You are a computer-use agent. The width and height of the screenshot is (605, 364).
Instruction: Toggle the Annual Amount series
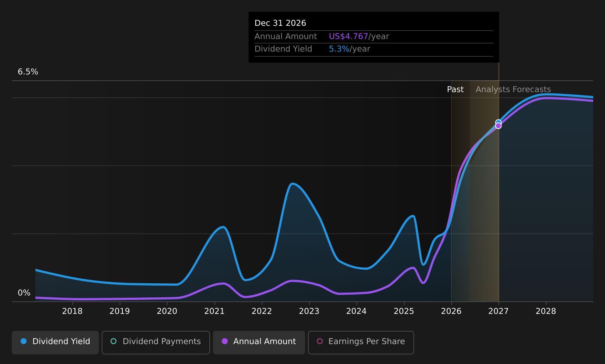[259, 342]
